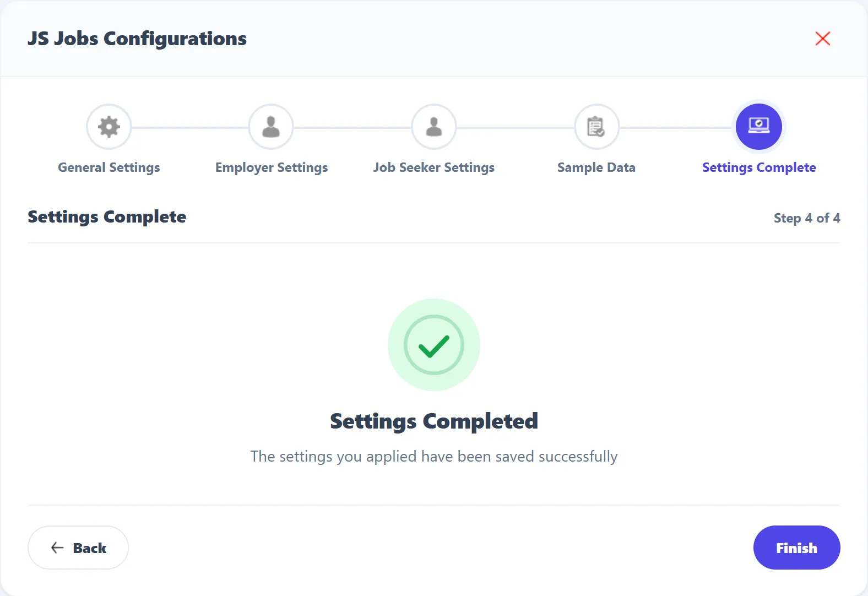Click the Employer Settings person icon

tap(271, 127)
